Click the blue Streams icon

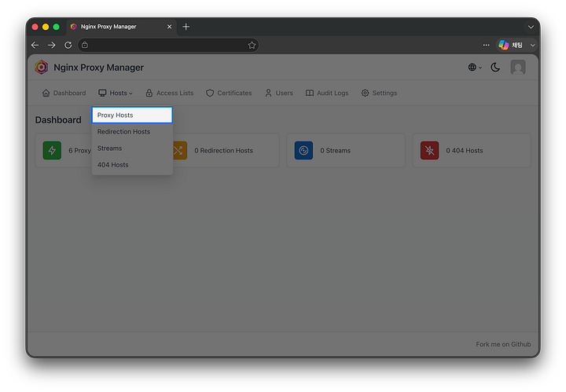[303, 150]
